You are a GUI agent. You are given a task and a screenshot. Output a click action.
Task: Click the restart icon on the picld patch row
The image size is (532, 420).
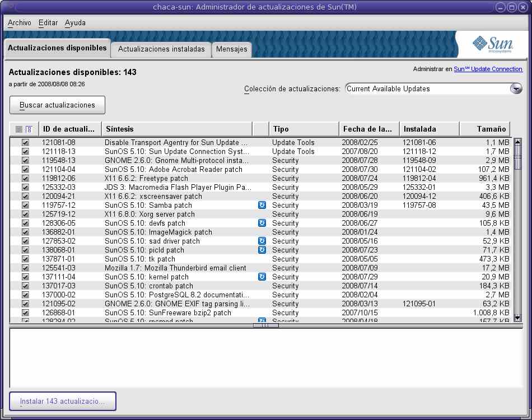click(x=262, y=250)
